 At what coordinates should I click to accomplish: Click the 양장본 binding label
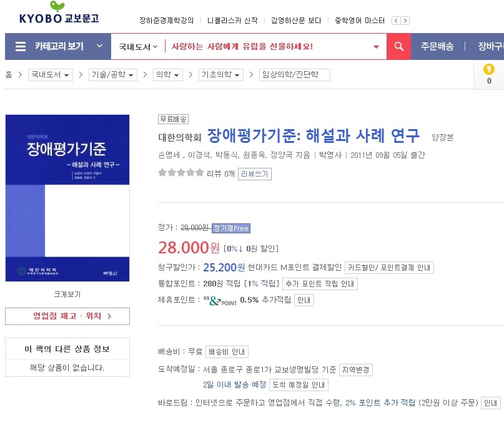point(443,138)
